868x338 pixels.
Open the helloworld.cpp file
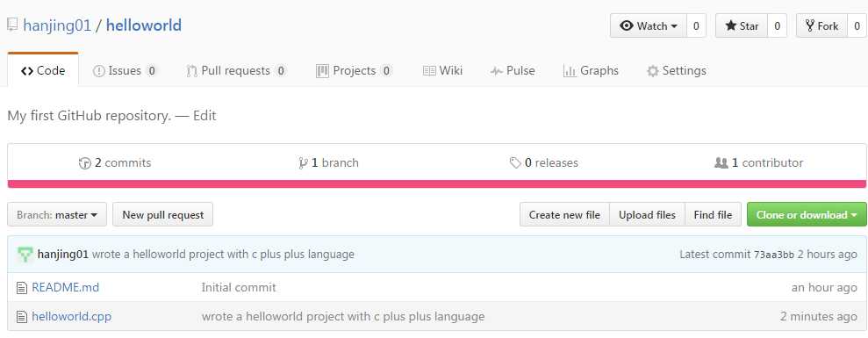tap(71, 317)
